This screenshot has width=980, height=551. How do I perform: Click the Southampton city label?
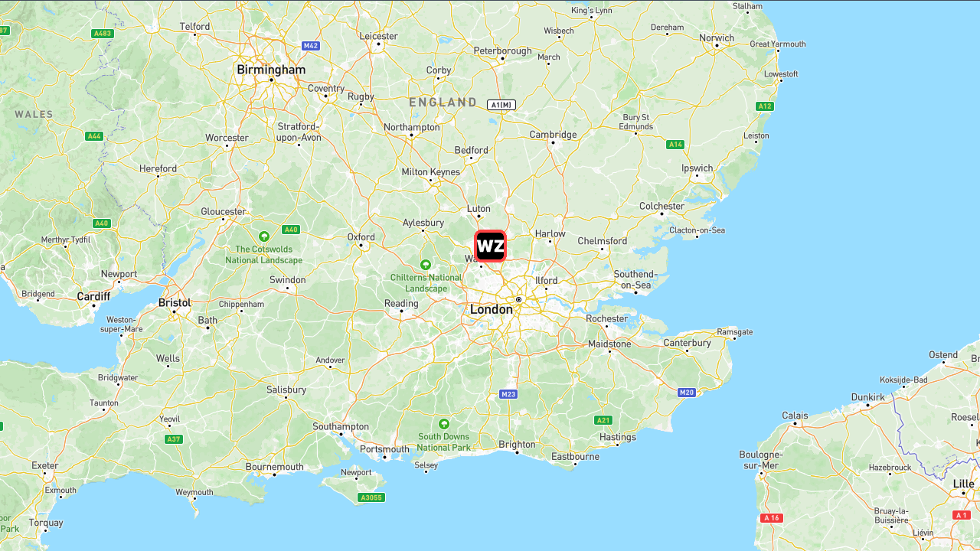pos(341,427)
